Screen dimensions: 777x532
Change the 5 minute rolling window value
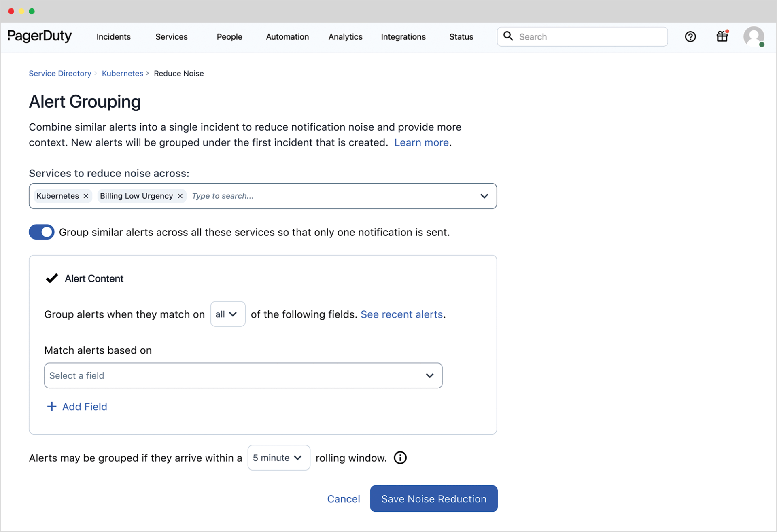[278, 458]
